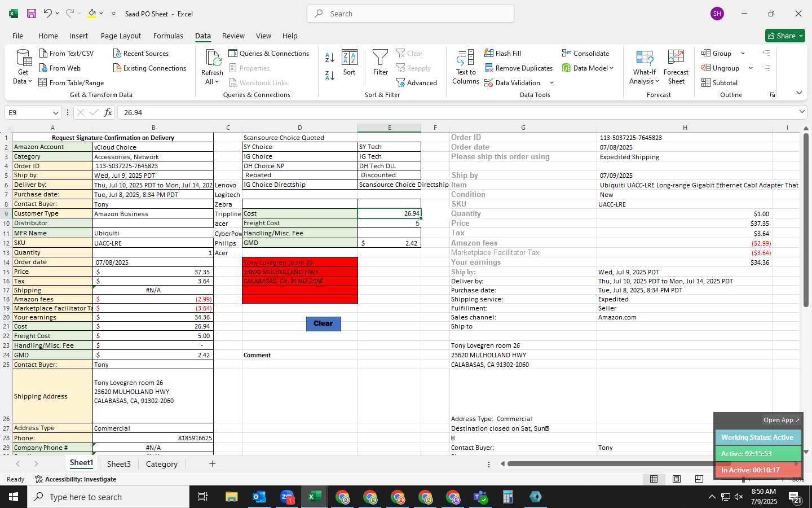
Task: Switch to the Home tab
Action: [x=48, y=36]
